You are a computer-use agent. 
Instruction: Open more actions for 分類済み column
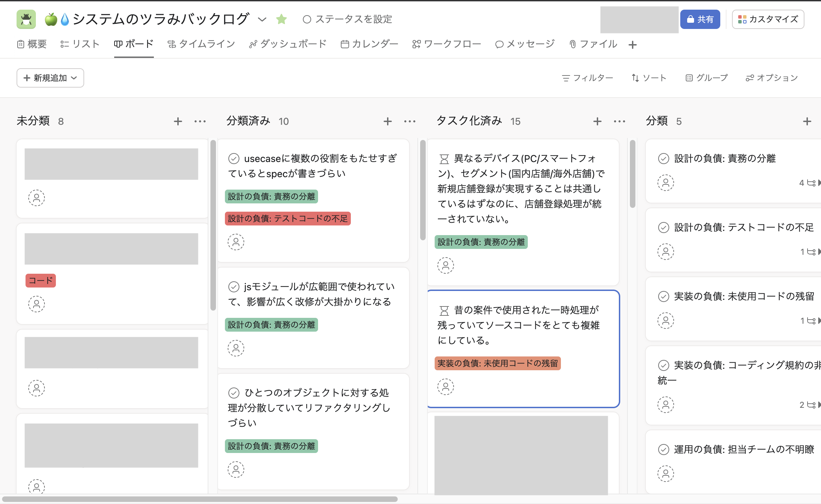click(410, 121)
